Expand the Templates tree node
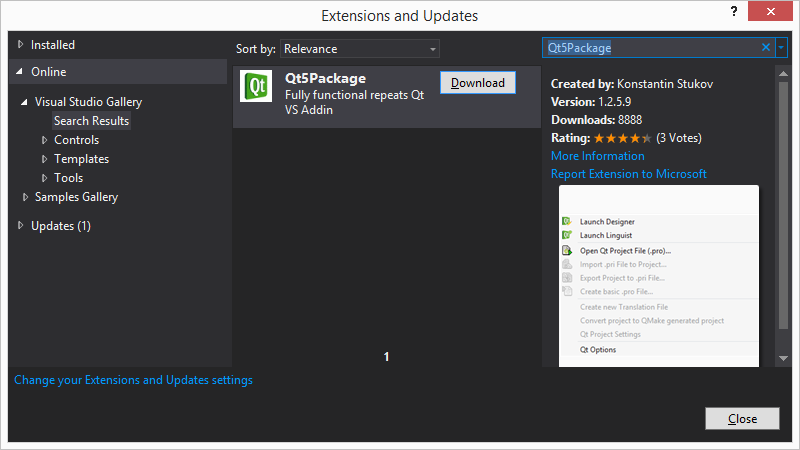 click(44, 159)
